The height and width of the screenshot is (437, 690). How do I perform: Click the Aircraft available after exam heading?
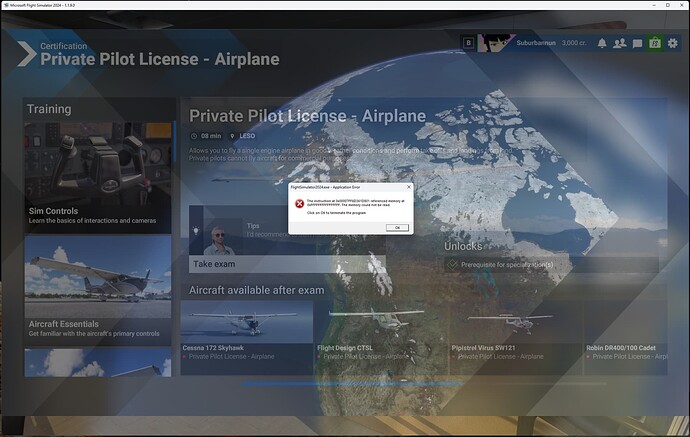[x=257, y=290]
